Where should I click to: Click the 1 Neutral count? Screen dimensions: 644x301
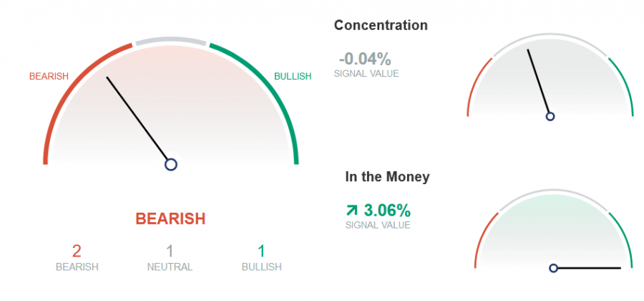click(x=170, y=251)
